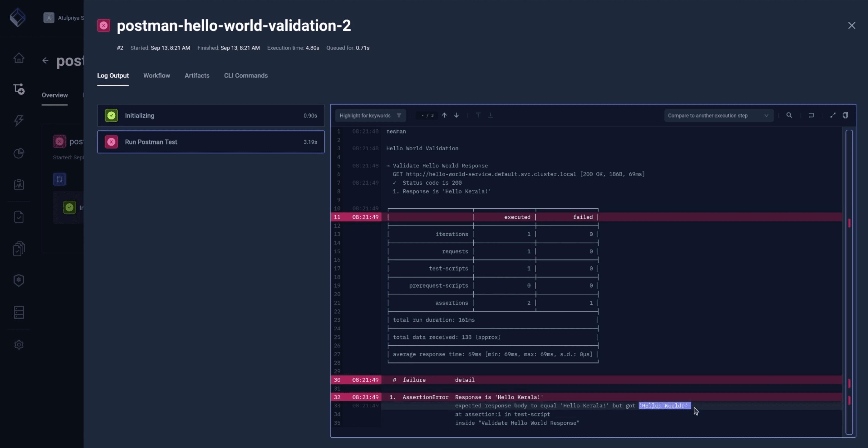Viewport: 868px width, 448px height.
Task: Copy log output icon
Action: click(845, 115)
